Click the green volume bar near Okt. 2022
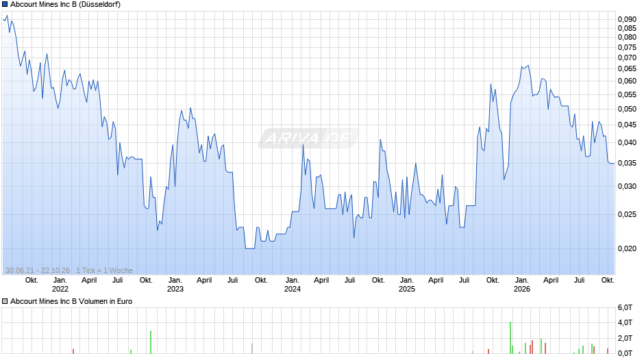 point(151,342)
